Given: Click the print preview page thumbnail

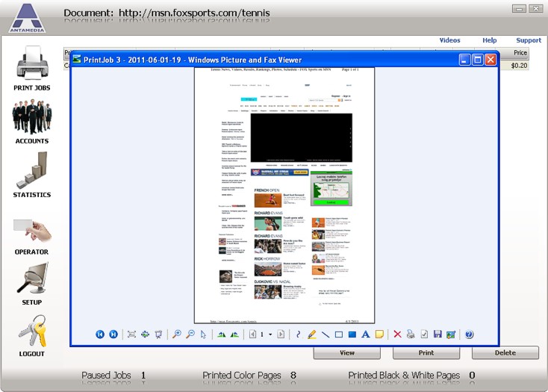Looking at the screenshot, I should click(284, 196).
